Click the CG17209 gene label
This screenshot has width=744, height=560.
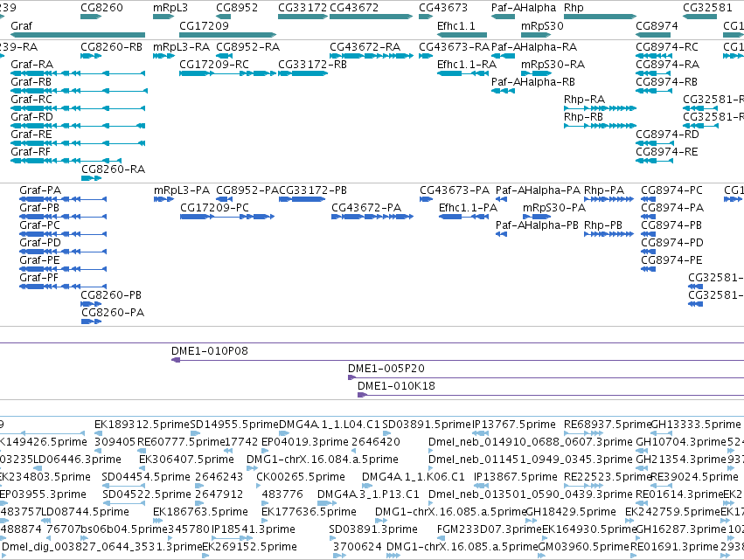pos(204,25)
